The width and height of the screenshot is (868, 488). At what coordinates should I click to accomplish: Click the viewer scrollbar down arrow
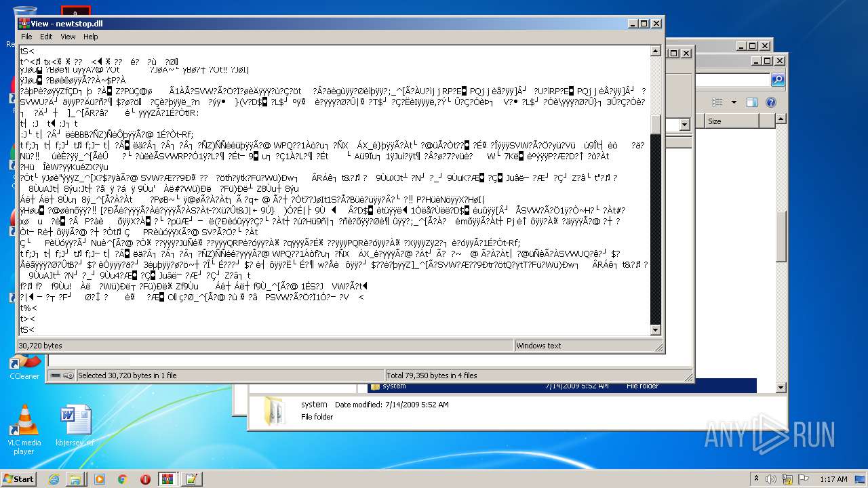point(656,330)
